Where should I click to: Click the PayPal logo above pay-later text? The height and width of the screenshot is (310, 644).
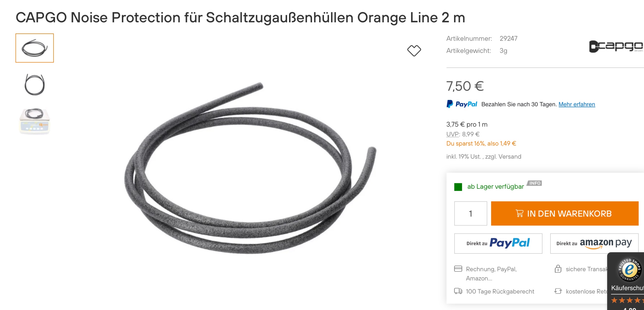pos(462,104)
